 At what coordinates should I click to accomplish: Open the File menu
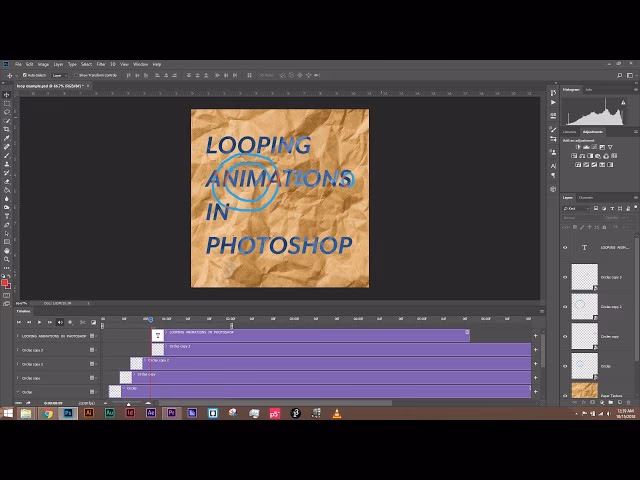[18, 64]
